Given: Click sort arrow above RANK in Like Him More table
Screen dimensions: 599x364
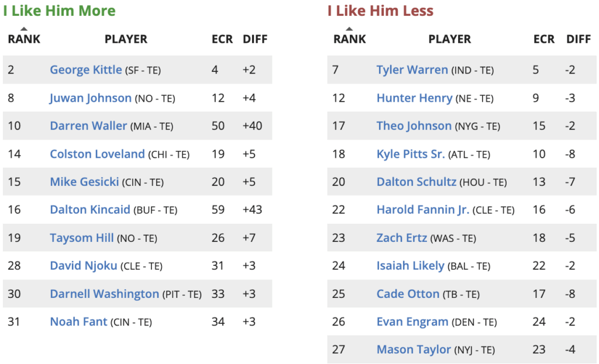Looking at the screenshot, I should [23, 29].
